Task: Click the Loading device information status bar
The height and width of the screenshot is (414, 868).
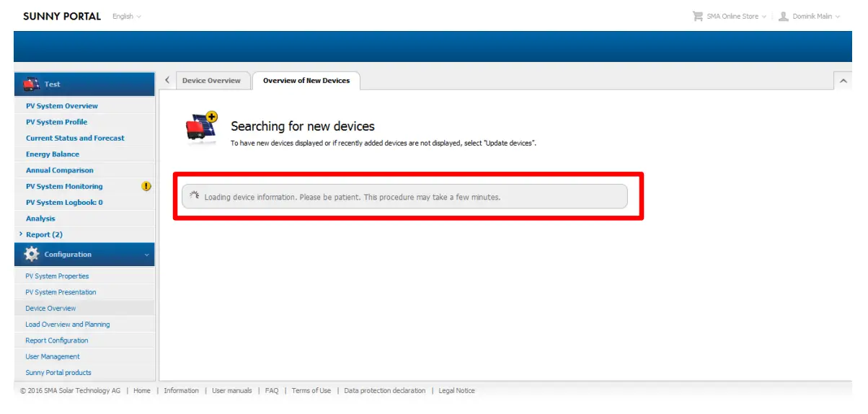Action: tap(404, 196)
